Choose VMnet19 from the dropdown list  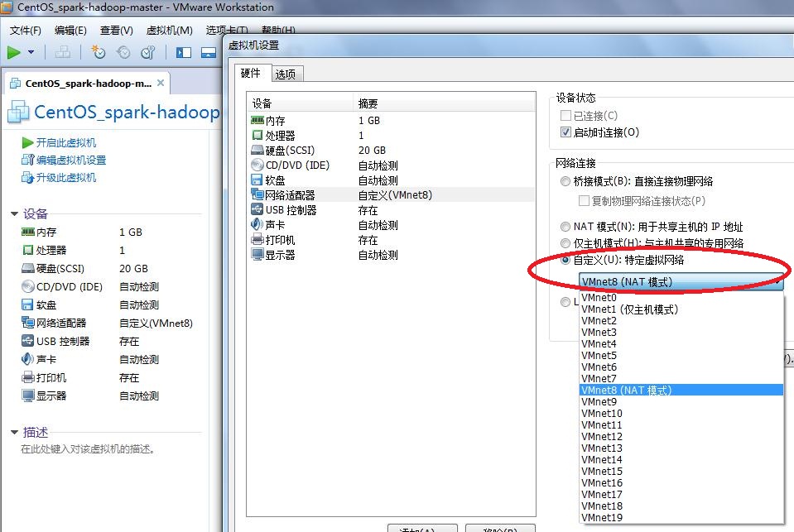coord(681,518)
